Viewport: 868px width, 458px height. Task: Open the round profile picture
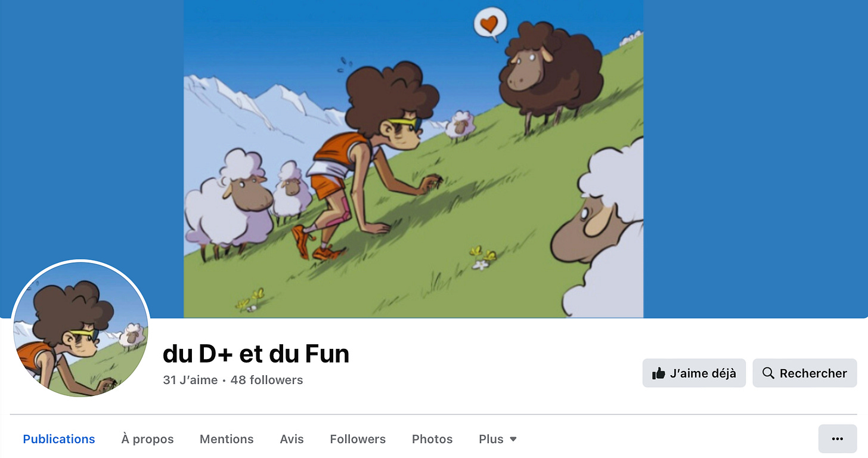coord(80,329)
